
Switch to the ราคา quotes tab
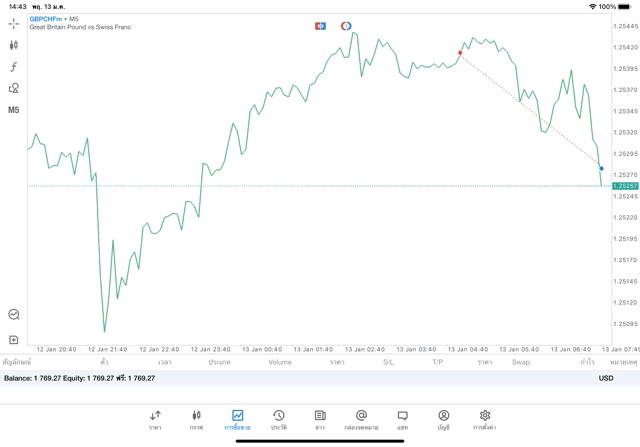click(x=155, y=419)
